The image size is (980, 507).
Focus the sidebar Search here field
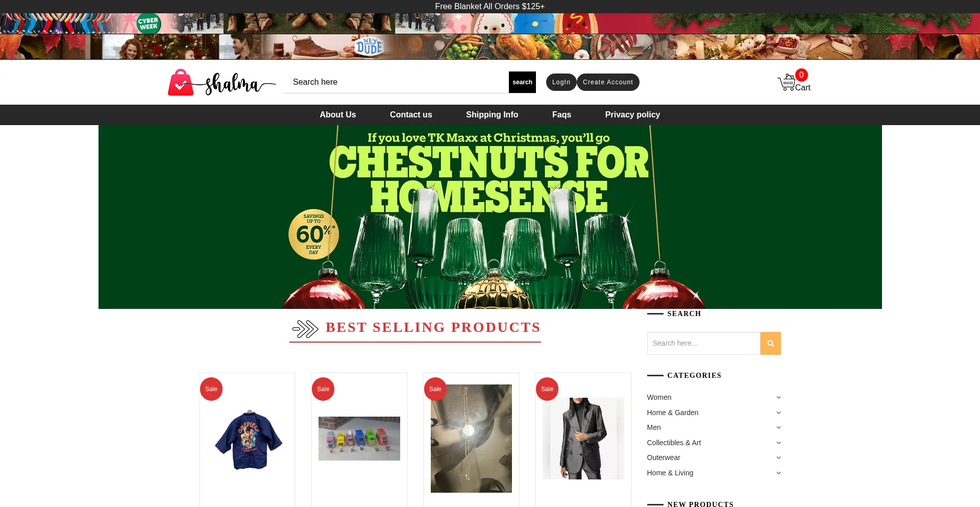coord(703,344)
